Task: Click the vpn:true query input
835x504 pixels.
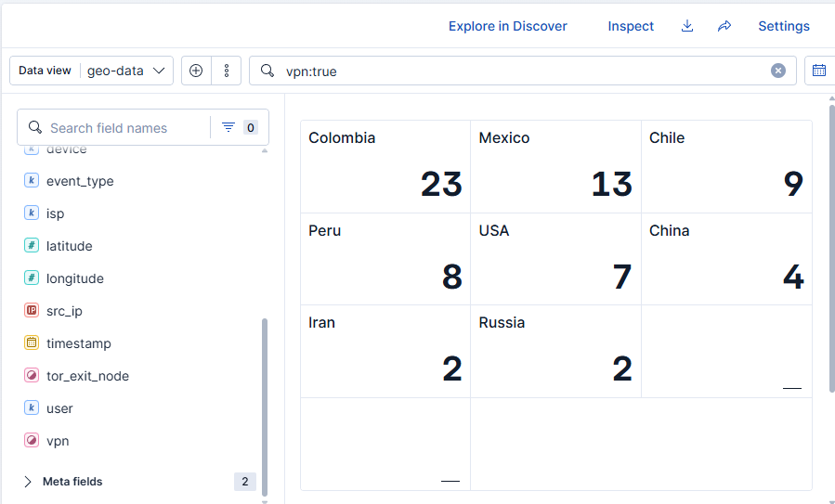Action: click(x=522, y=71)
